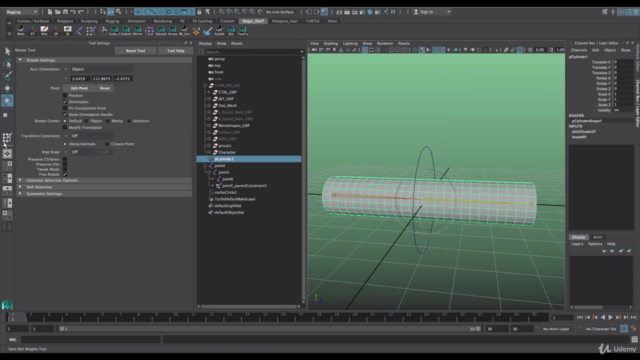640x360 pixels.
Task: Click the auto keyframe icon at bottom right
Action: pos(624,329)
